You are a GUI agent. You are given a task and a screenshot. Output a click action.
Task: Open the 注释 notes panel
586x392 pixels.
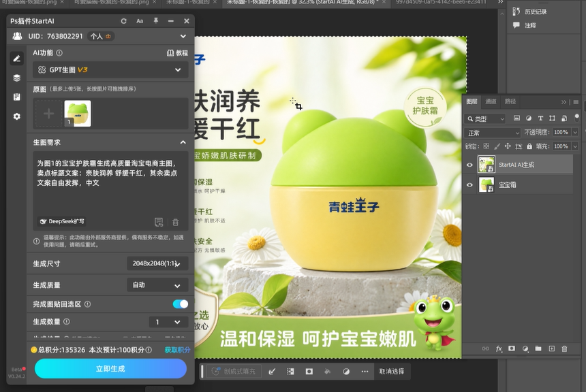click(525, 25)
